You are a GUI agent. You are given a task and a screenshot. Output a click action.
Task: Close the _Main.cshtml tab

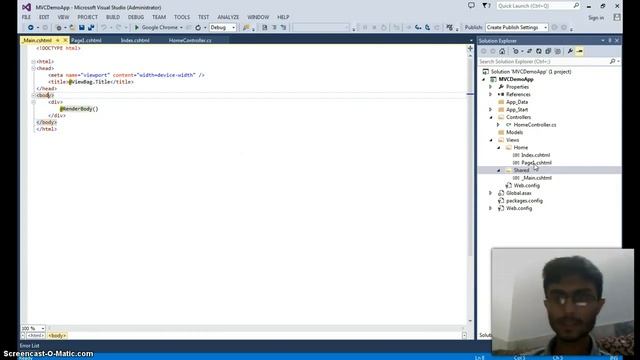pos(65,40)
